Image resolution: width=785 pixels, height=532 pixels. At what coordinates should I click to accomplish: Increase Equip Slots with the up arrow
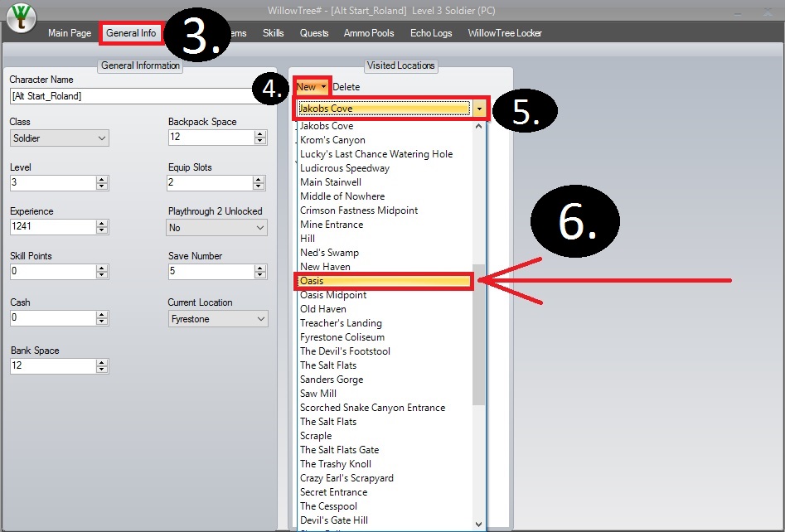point(260,179)
